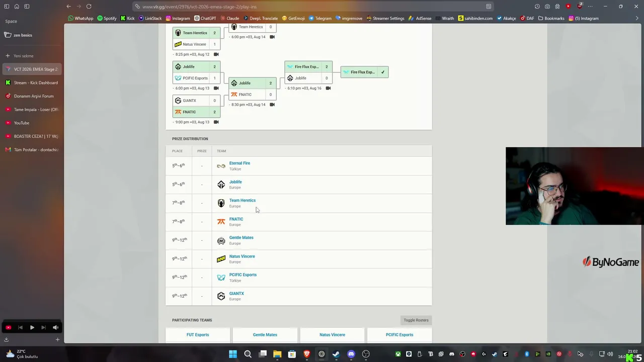Open Gentle Mates participating team card

tap(265, 335)
